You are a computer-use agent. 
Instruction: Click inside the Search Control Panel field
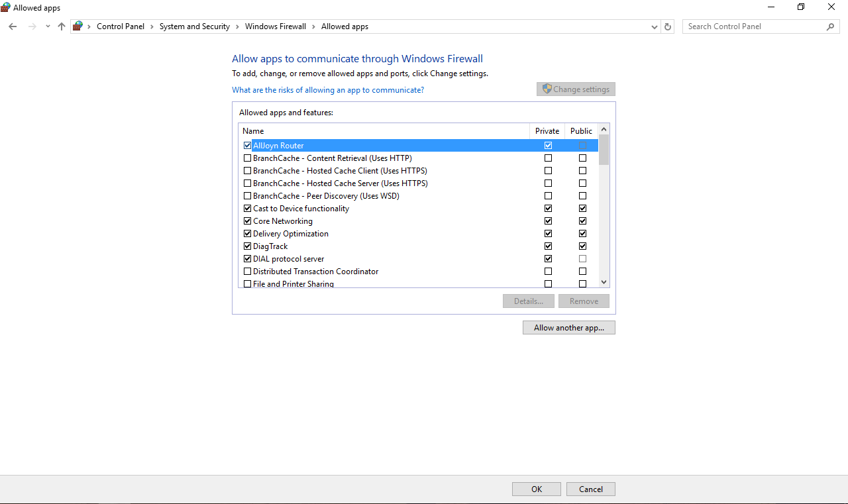click(742, 26)
